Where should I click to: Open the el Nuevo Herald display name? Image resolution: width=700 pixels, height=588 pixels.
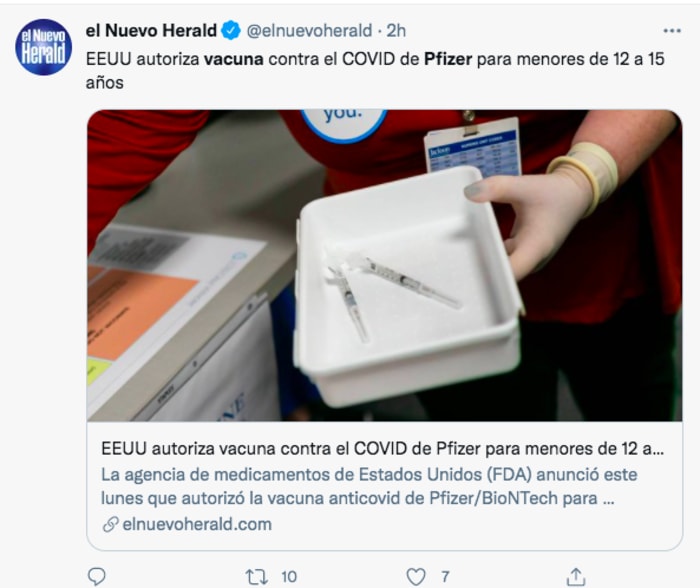click(151, 31)
